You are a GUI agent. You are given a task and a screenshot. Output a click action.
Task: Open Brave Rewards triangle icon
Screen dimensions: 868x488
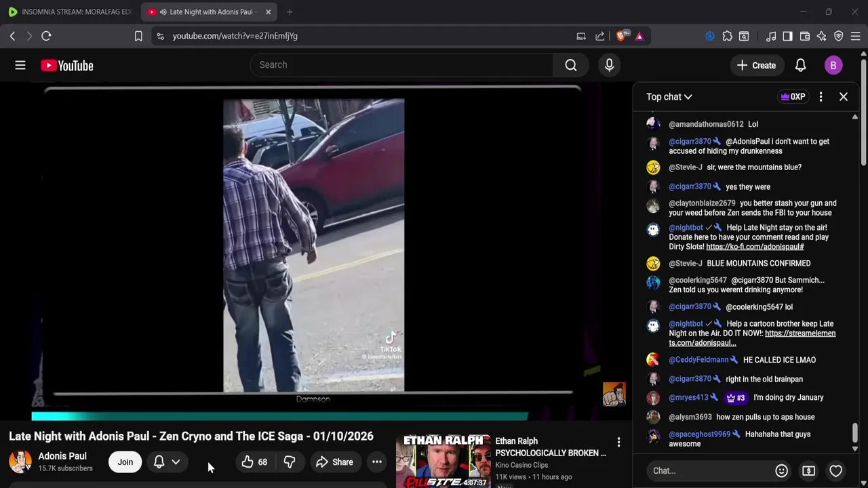click(639, 36)
